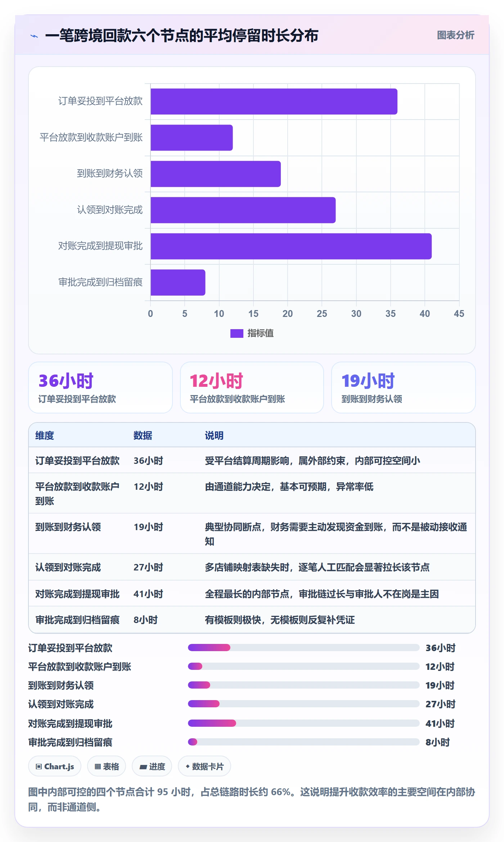Image resolution: width=504 pixels, height=842 pixels.
Task: Open the 12小时 data card
Action: click(252, 388)
